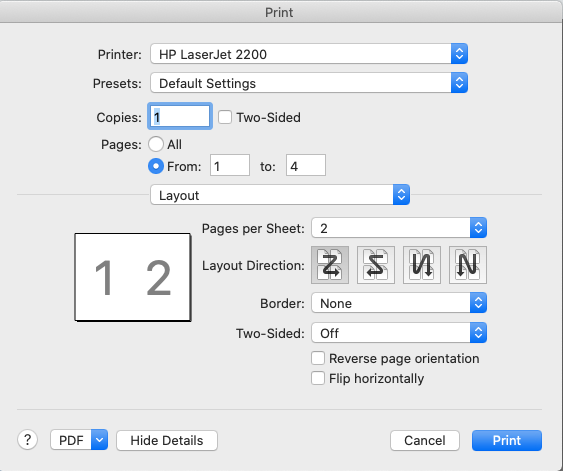Select the All pages radio button

156,144
